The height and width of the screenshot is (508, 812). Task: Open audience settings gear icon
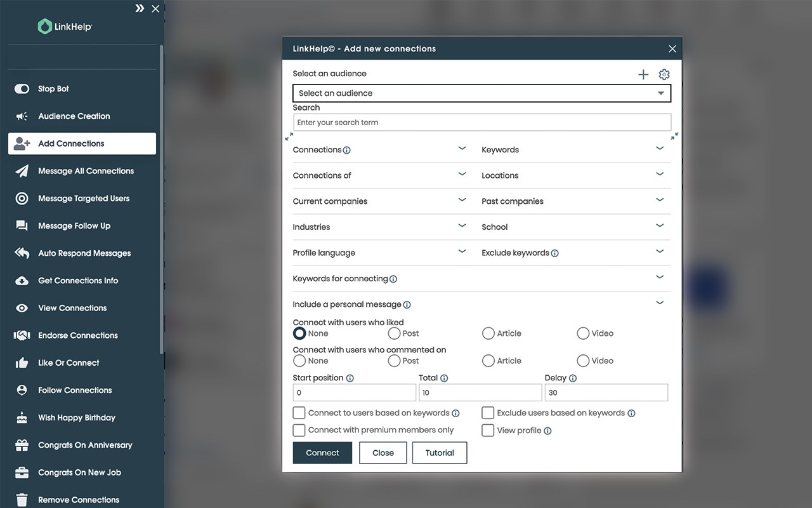(664, 74)
